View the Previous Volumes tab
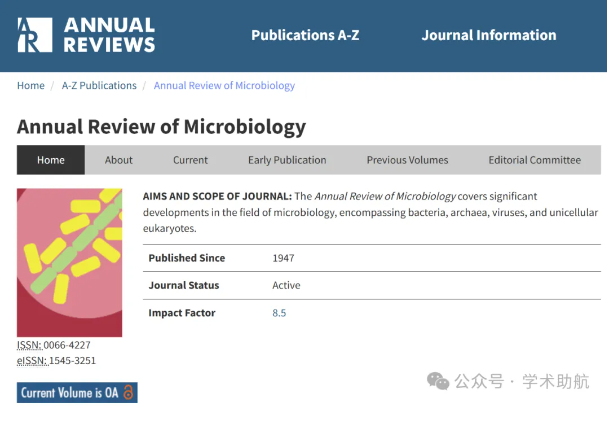The image size is (607, 440). pyautogui.click(x=407, y=160)
